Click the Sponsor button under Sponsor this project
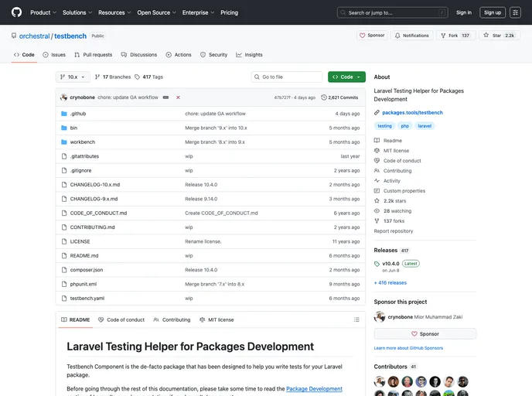532x396 pixels. (x=425, y=334)
